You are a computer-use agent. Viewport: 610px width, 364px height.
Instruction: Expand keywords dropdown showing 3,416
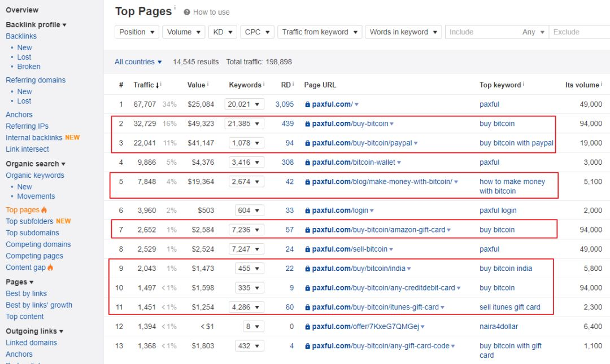coord(246,162)
